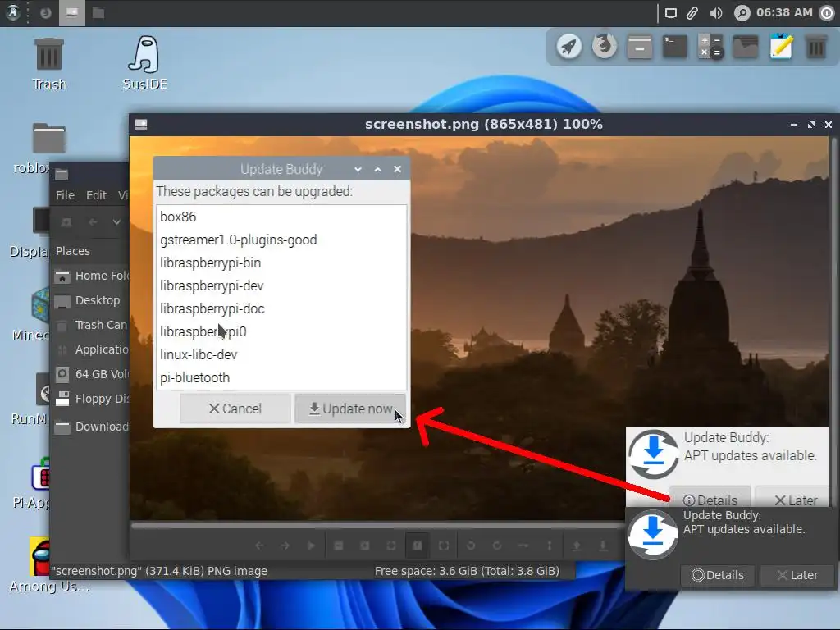Screen dimensions: 840x630
Task: Open Trash Can in Places sidebar
Action: (x=92, y=325)
